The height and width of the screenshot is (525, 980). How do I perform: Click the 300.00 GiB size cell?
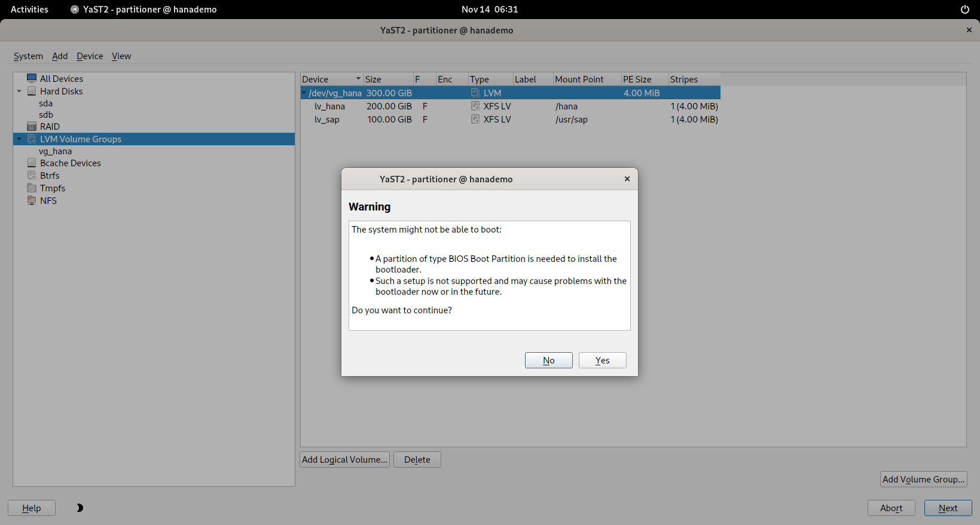(389, 93)
